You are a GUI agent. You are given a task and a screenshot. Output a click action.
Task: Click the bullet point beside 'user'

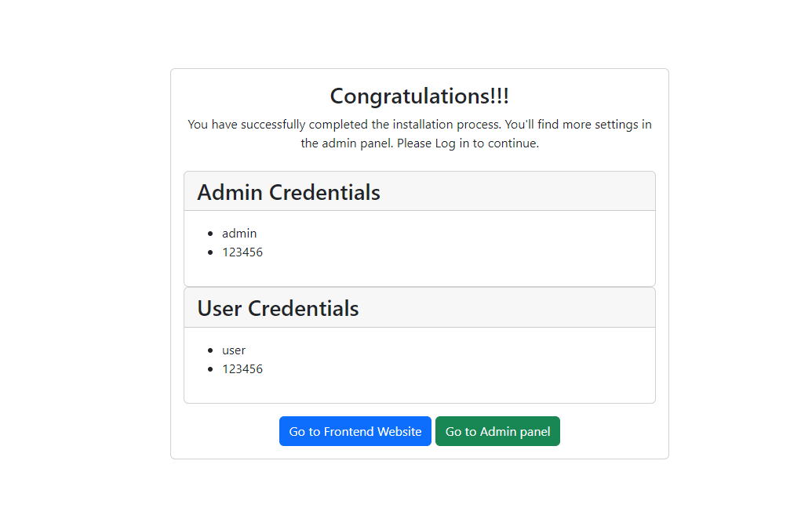pos(210,350)
